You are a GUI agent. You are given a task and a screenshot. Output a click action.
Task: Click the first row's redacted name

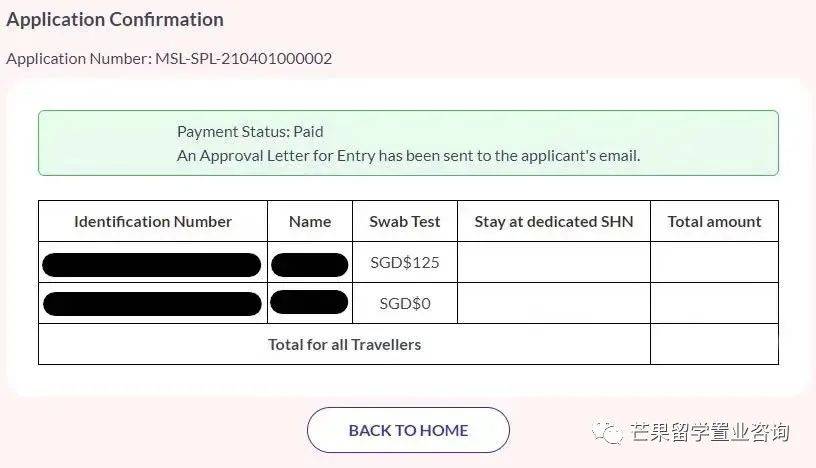point(309,264)
